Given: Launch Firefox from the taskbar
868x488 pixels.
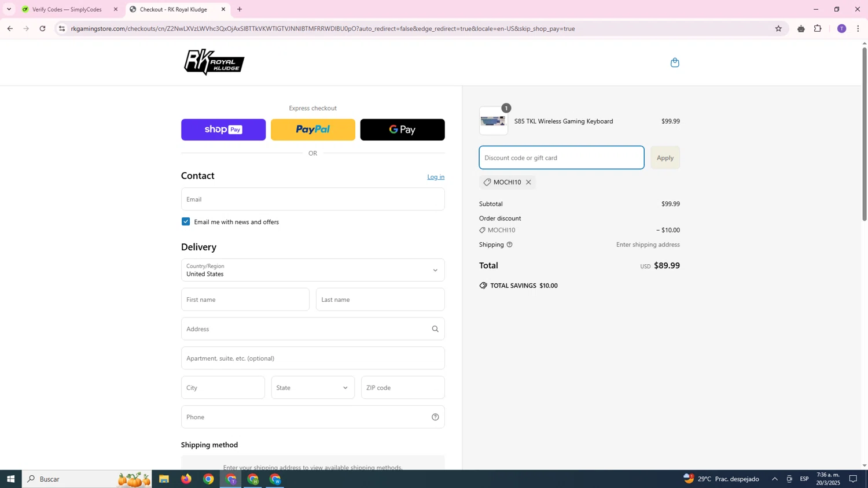Looking at the screenshot, I should (186, 479).
